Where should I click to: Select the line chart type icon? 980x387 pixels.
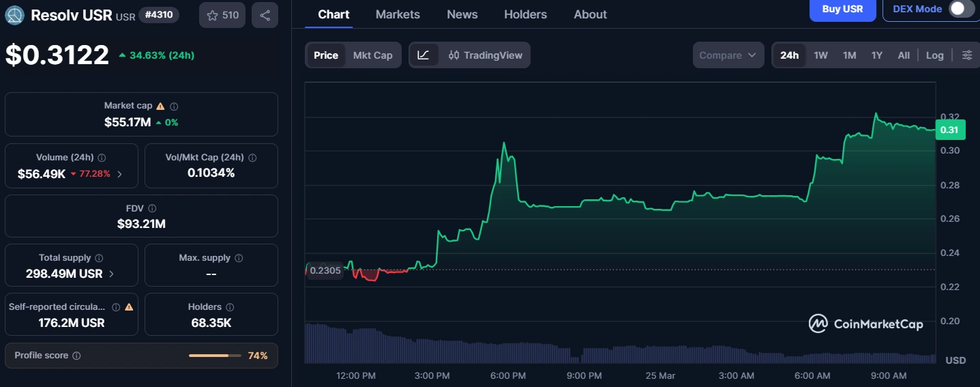pyautogui.click(x=424, y=55)
